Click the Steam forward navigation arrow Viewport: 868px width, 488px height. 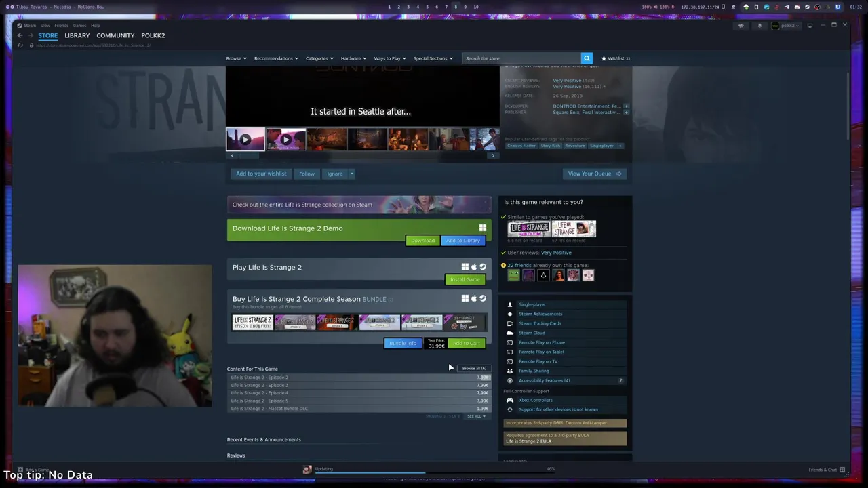click(31, 35)
